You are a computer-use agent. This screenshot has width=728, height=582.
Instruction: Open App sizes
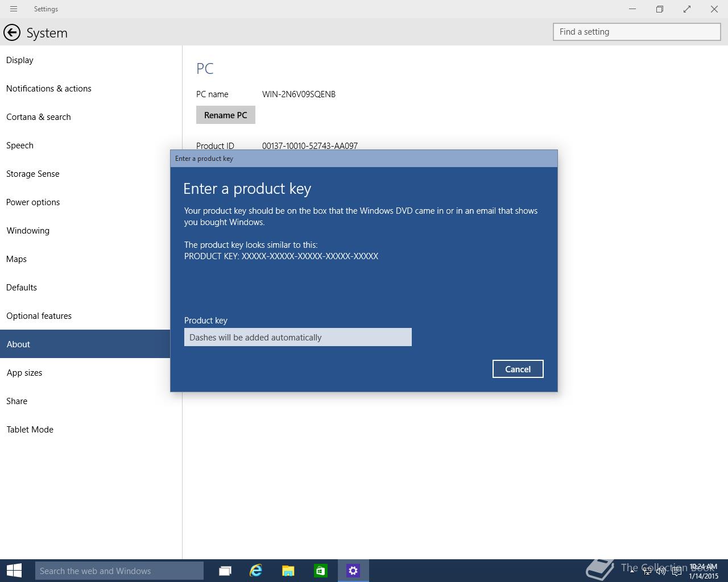point(85,372)
